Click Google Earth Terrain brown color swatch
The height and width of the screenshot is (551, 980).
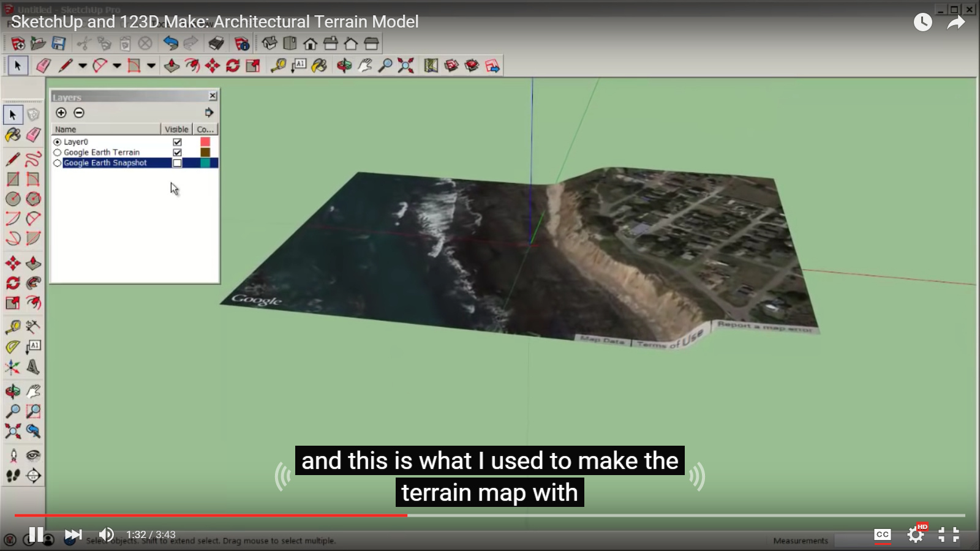pos(205,152)
